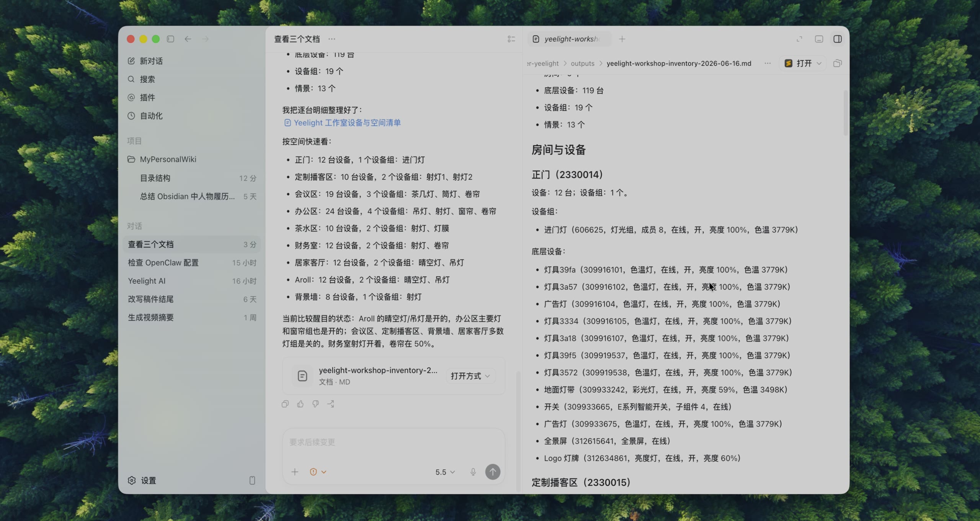The image size is (980, 521).
Task: Focus the 要求后续变更 input field
Action: pos(394,442)
